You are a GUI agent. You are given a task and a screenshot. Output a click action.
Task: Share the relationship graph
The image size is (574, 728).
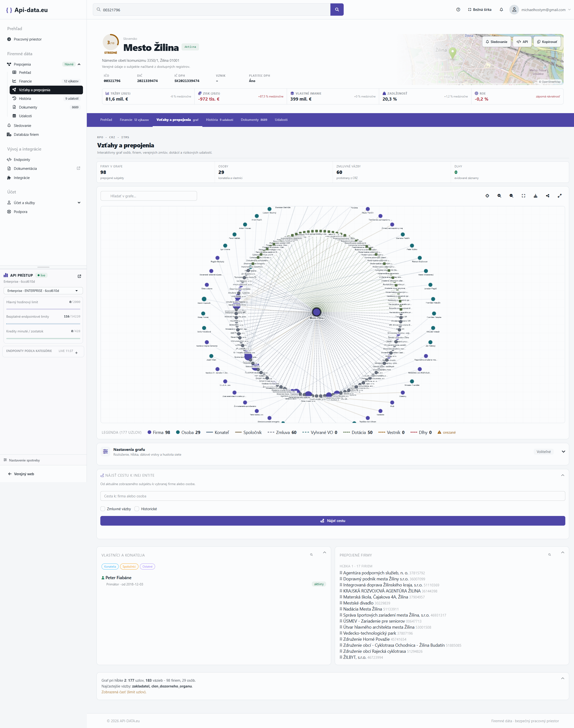point(548,196)
